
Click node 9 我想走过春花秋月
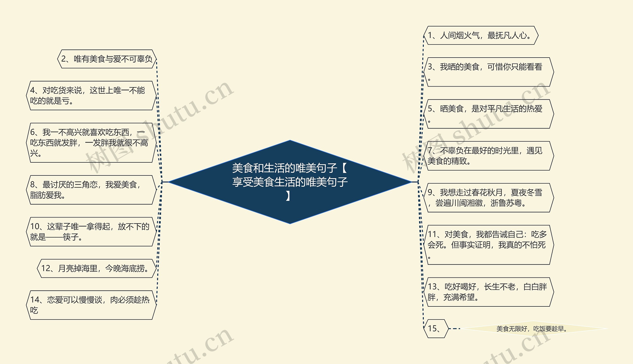point(488,198)
